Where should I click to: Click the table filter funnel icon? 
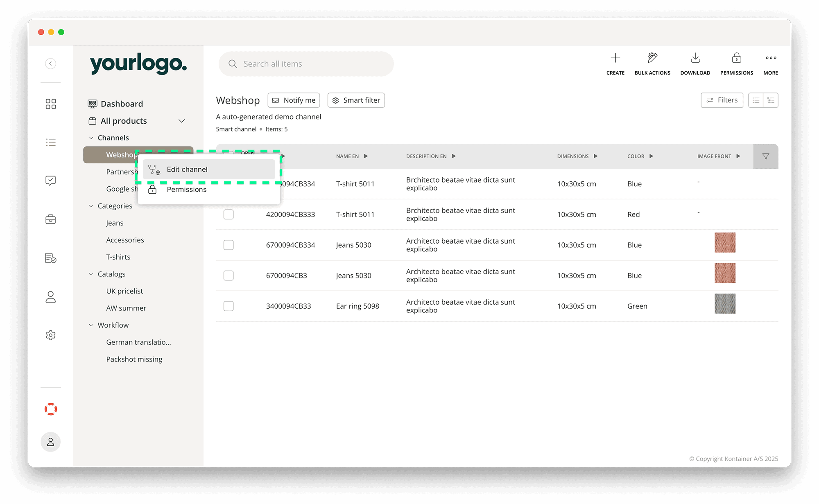coord(765,156)
